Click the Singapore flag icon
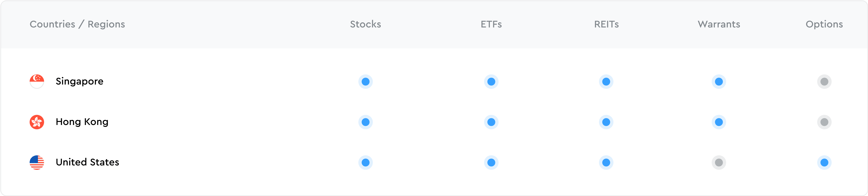 pyautogui.click(x=37, y=81)
